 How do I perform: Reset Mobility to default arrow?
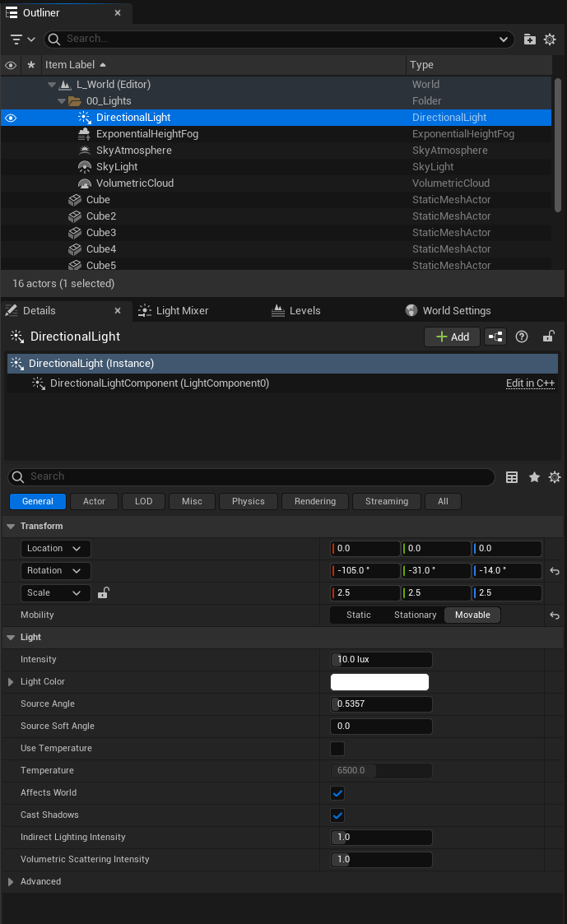(555, 615)
